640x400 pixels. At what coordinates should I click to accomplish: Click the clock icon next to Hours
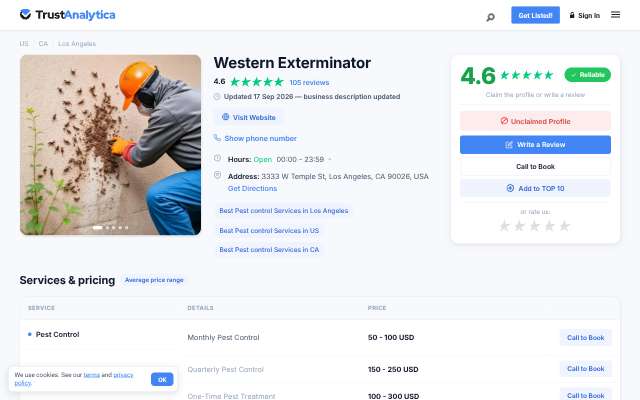[x=217, y=158]
